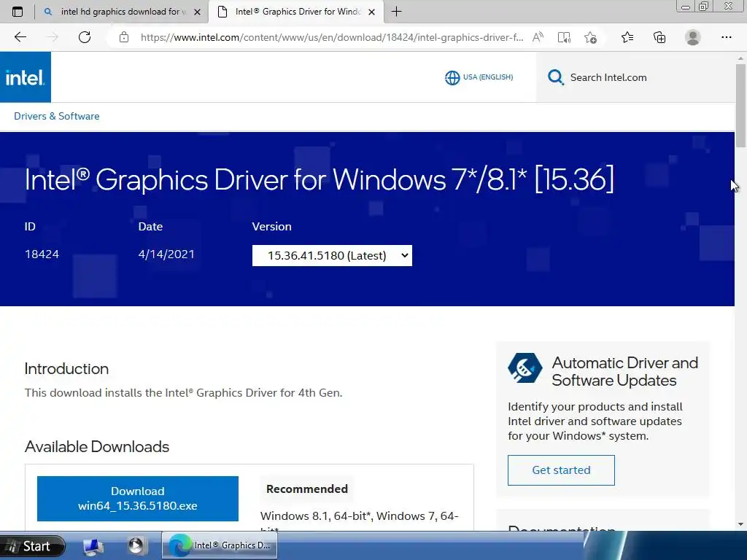Click Automatic Driver and Software Updates heading
This screenshot has height=560, width=747.
(624, 371)
